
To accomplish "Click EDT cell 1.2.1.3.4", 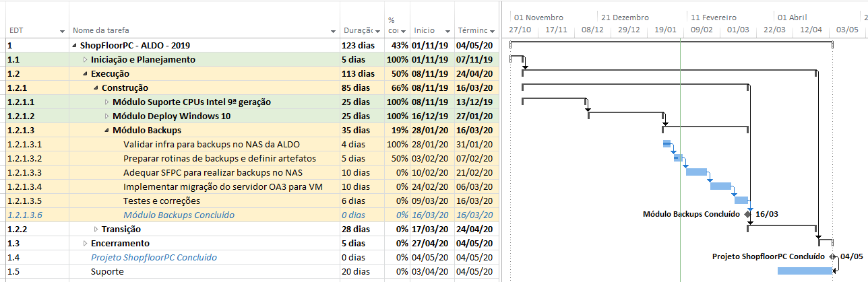I will click(24, 186).
